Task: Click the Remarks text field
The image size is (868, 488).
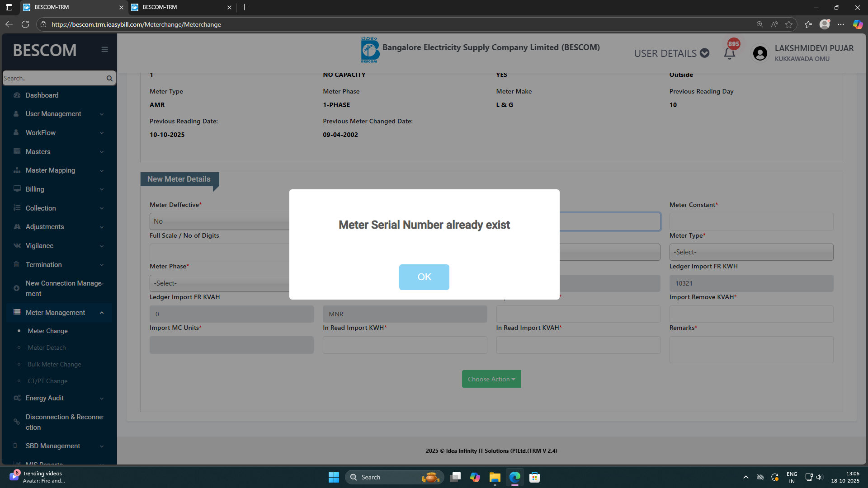Action: [751, 349]
